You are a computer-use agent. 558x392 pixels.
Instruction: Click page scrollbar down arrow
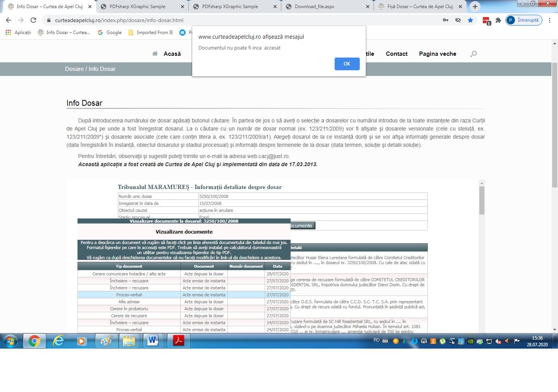[x=555, y=330]
